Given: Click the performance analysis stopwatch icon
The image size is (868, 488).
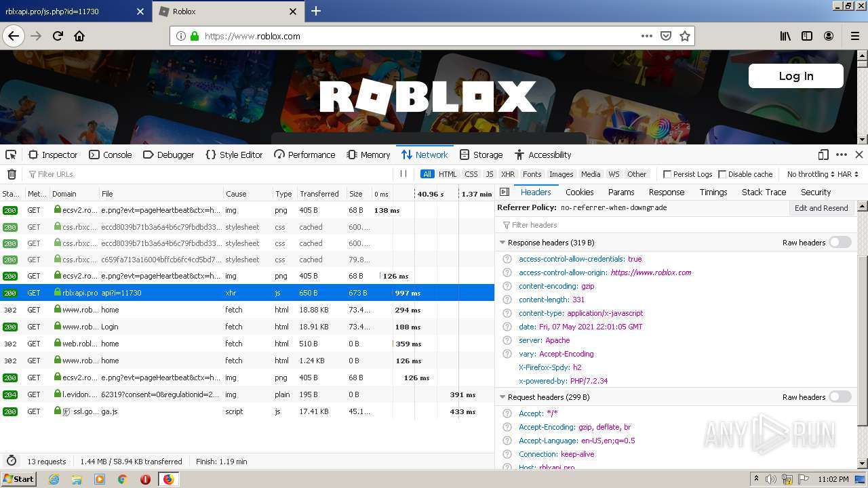Looking at the screenshot, I should 12,461.
